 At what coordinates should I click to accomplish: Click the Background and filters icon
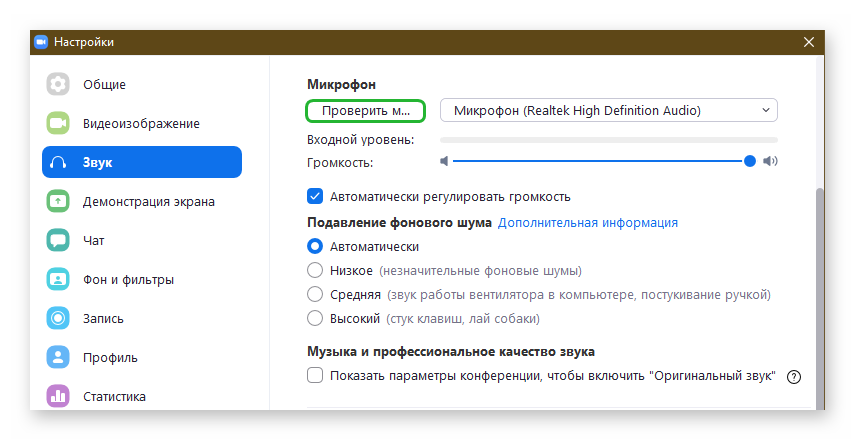[58, 279]
